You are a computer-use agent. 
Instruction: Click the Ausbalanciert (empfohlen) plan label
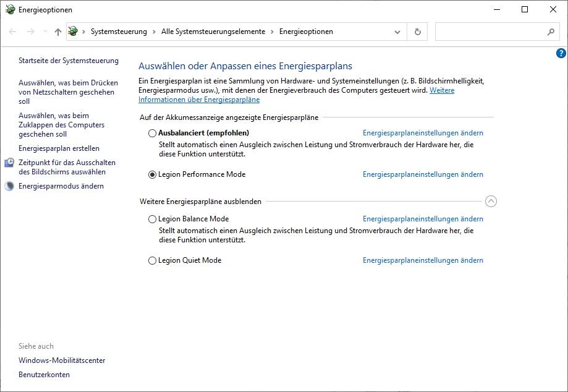(x=203, y=133)
